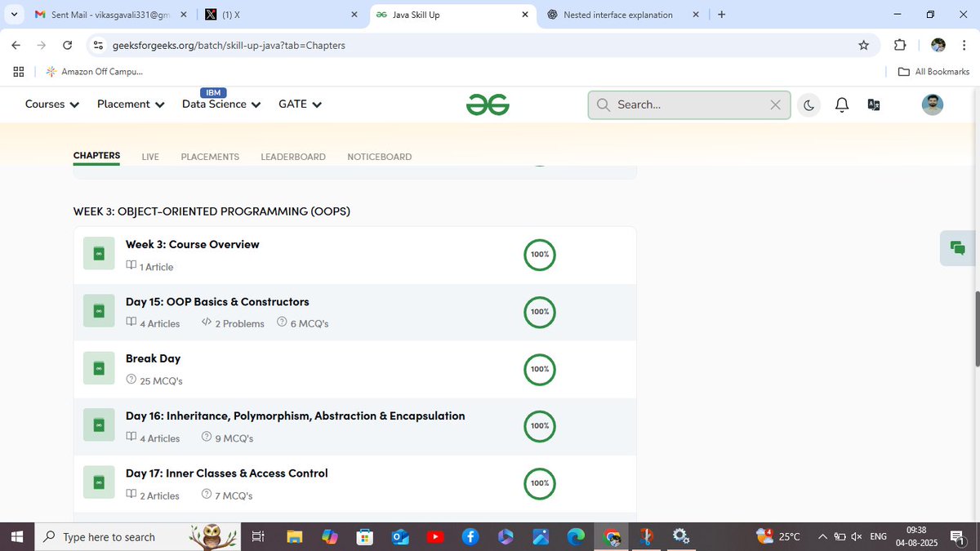Click the Search input field
The image size is (980, 551).
point(689,104)
